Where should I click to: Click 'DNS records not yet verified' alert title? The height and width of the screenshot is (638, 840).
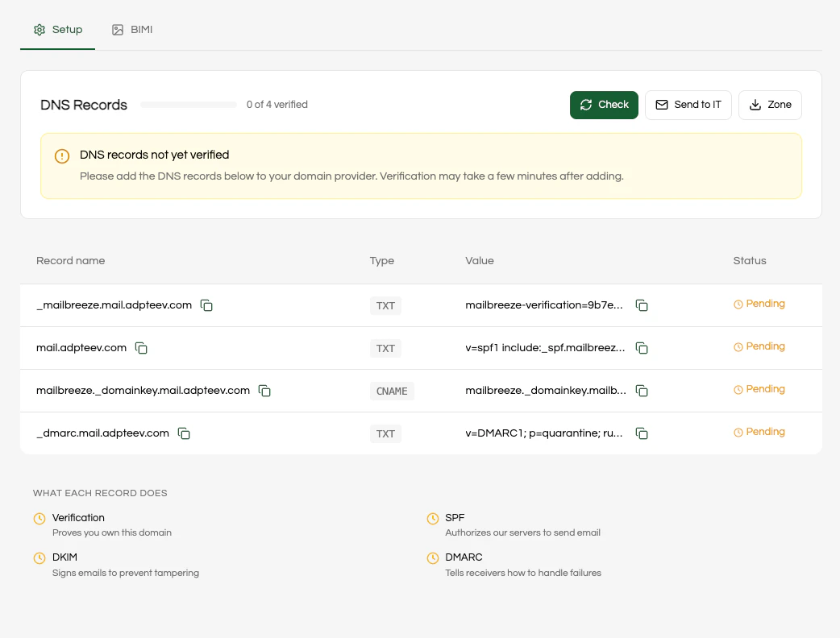[x=154, y=155]
